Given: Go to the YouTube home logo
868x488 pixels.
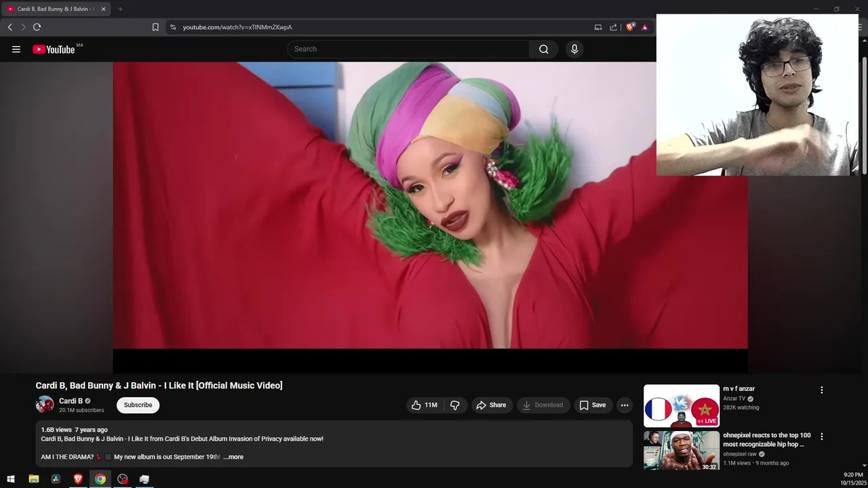Looking at the screenshot, I should click(54, 49).
